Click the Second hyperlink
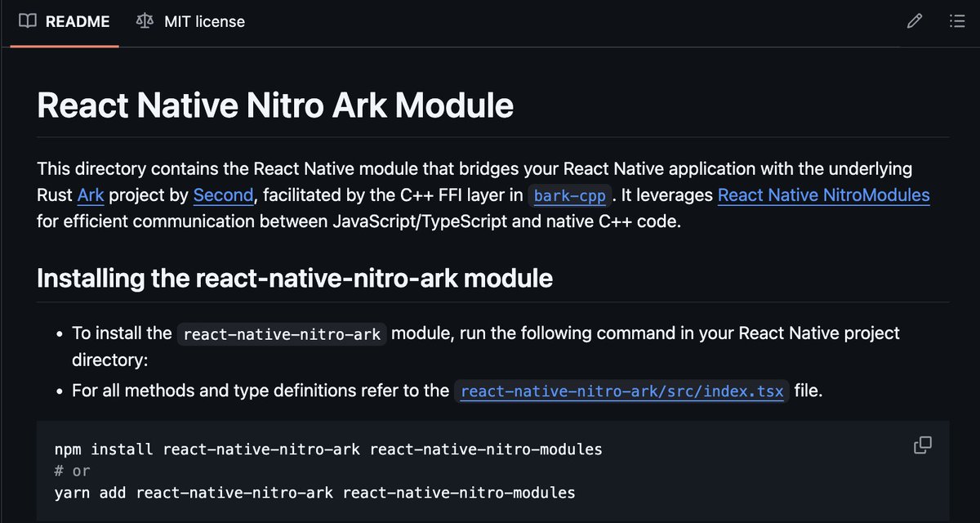This screenshot has height=523, width=980. 223,195
